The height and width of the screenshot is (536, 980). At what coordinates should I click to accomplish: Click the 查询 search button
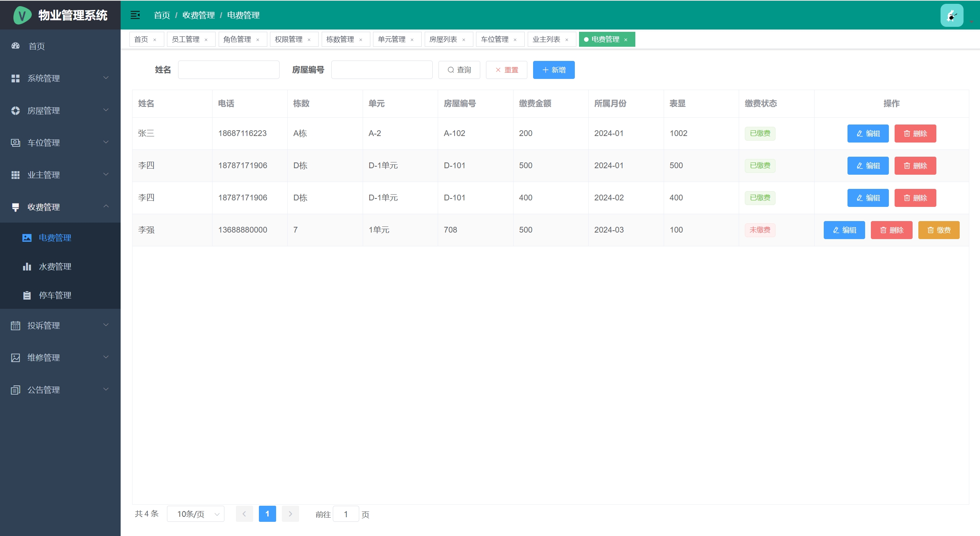[459, 70]
